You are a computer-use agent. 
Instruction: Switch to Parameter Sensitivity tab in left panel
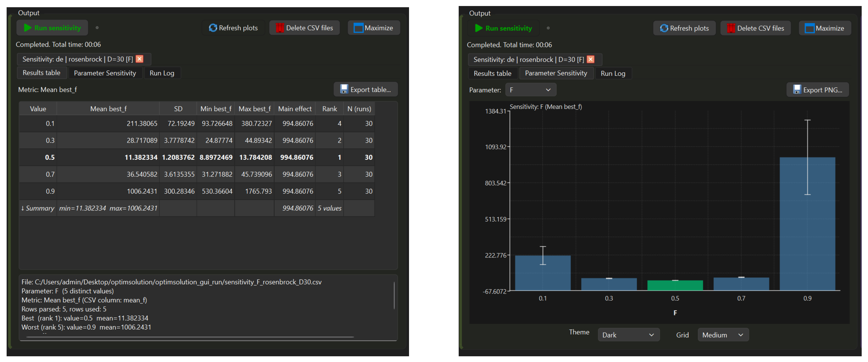click(105, 73)
